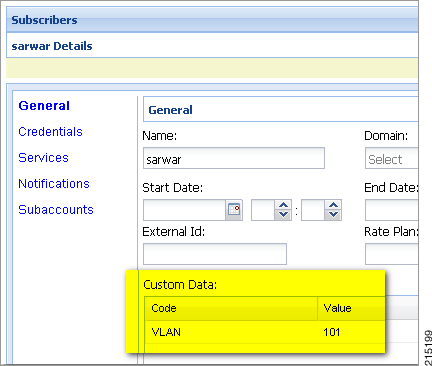Image resolution: width=432 pixels, height=366 pixels.
Task: Go to Credentials section
Action: pyautogui.click(x=50, y=132)
